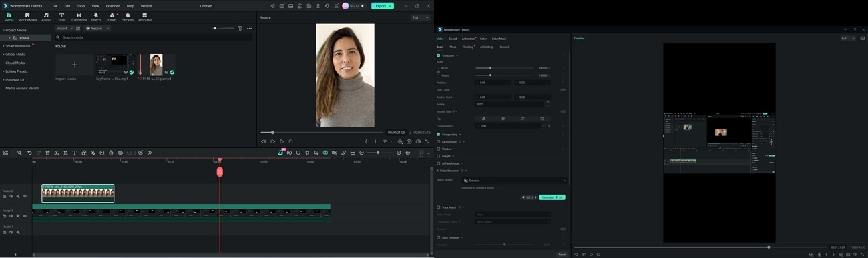The image size is (868, 258).
Task: Open the media panel three-dots menu
Action: point(249,29)
